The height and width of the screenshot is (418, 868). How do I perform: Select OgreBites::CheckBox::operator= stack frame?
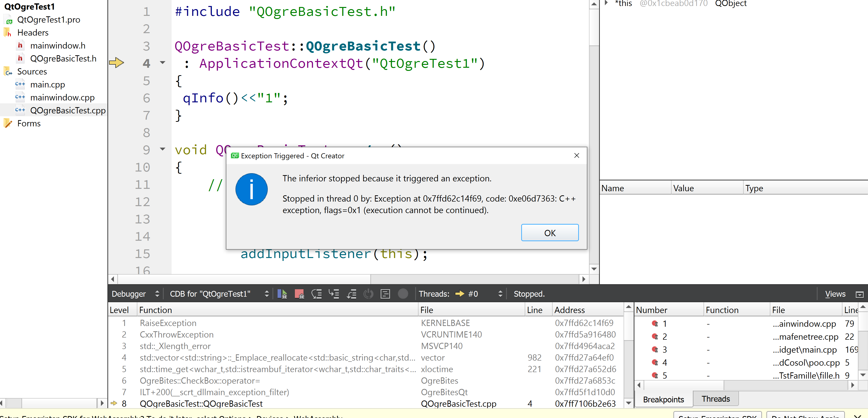coord(366,381)
